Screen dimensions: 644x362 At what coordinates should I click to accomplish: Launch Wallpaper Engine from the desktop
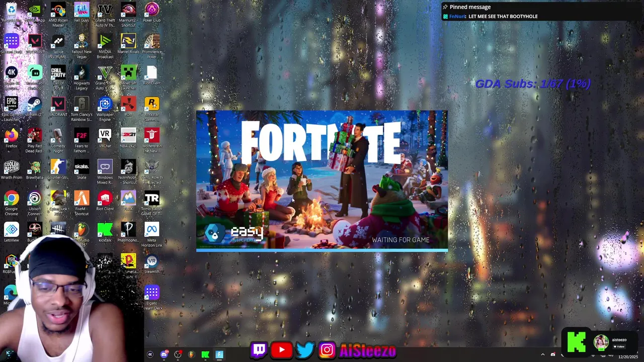coord(105,109)
